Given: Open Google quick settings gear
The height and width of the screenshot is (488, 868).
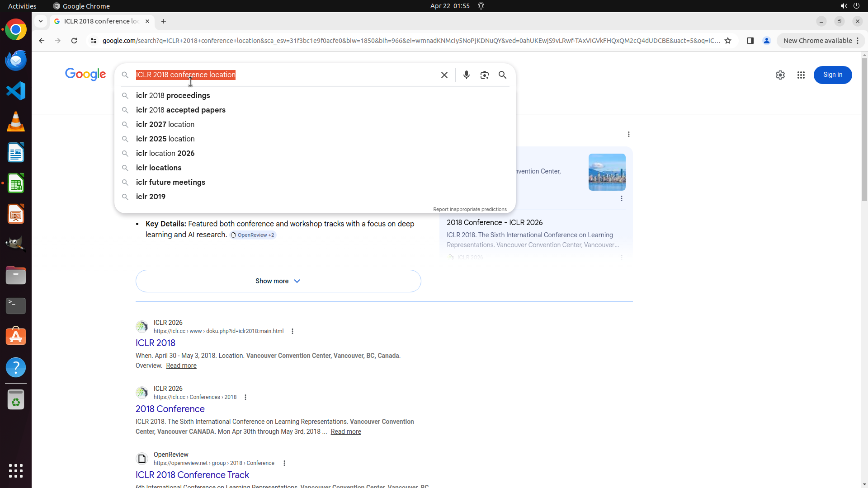Looking at the screenshot, I should coord(780,75).
